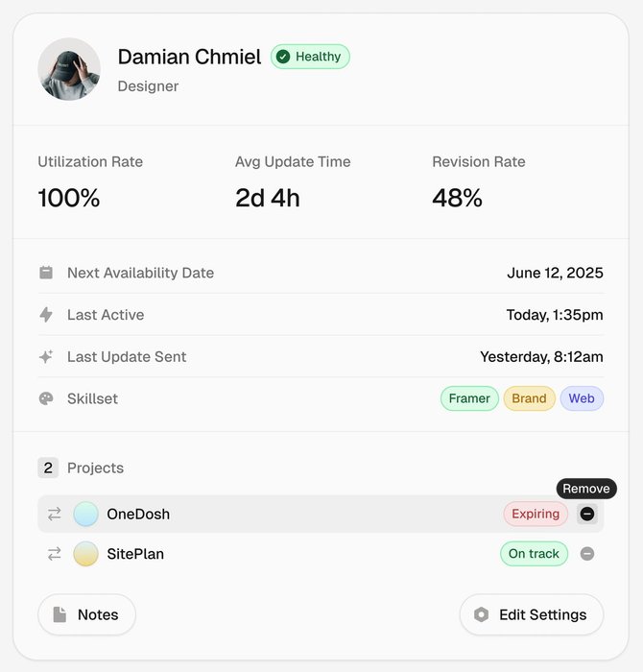Select the Framer skill tag

[469, 398]
